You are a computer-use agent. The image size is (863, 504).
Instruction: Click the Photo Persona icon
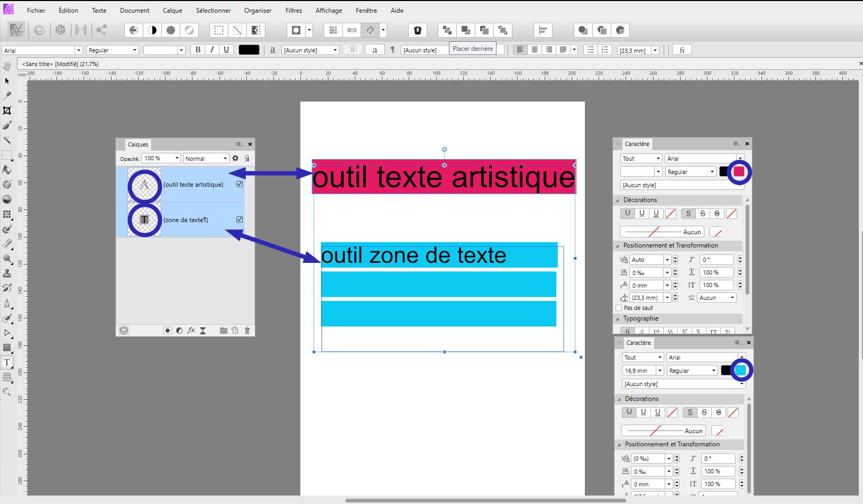(x=16, y=30)
